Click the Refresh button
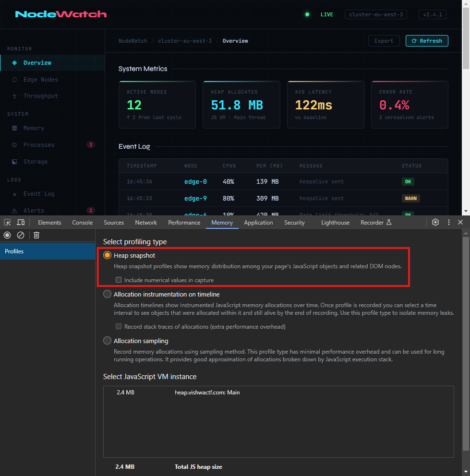 427,41
